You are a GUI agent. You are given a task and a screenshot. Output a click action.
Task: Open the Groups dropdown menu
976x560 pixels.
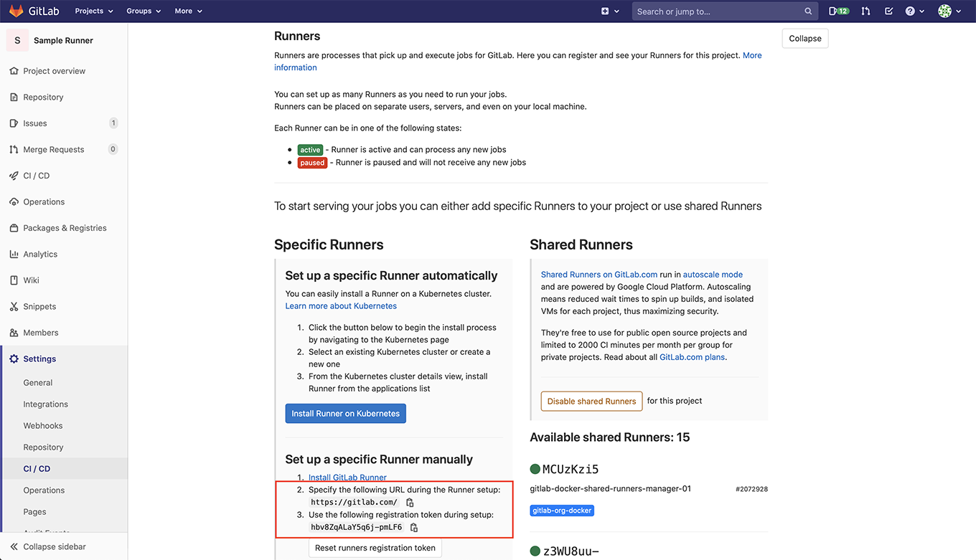[144, 11]
